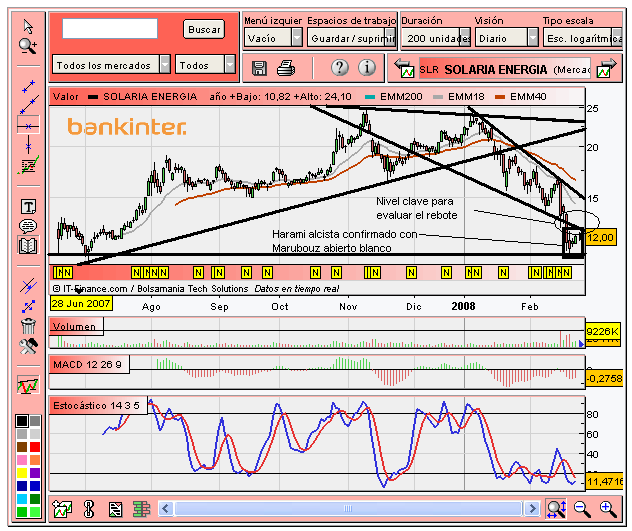This screenshot has height=531, width=632.
Task: Click the list document icon in bottom toolbar
Action: tap(115, 510)
